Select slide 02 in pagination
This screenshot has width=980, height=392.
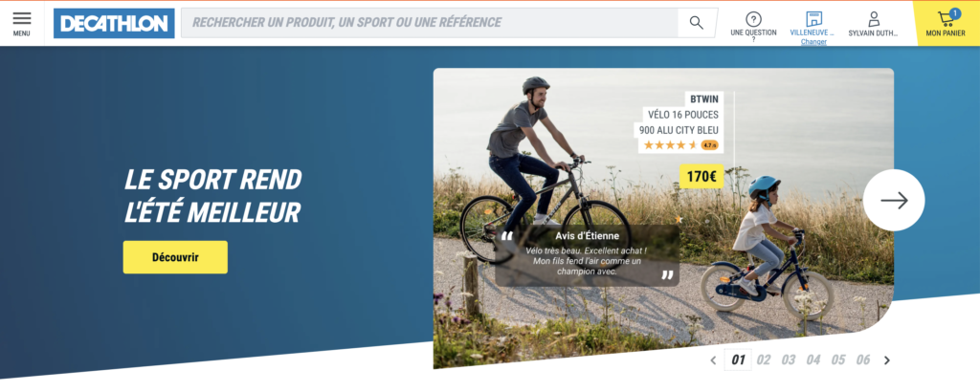pyautogui.click(x=763, y=359)
